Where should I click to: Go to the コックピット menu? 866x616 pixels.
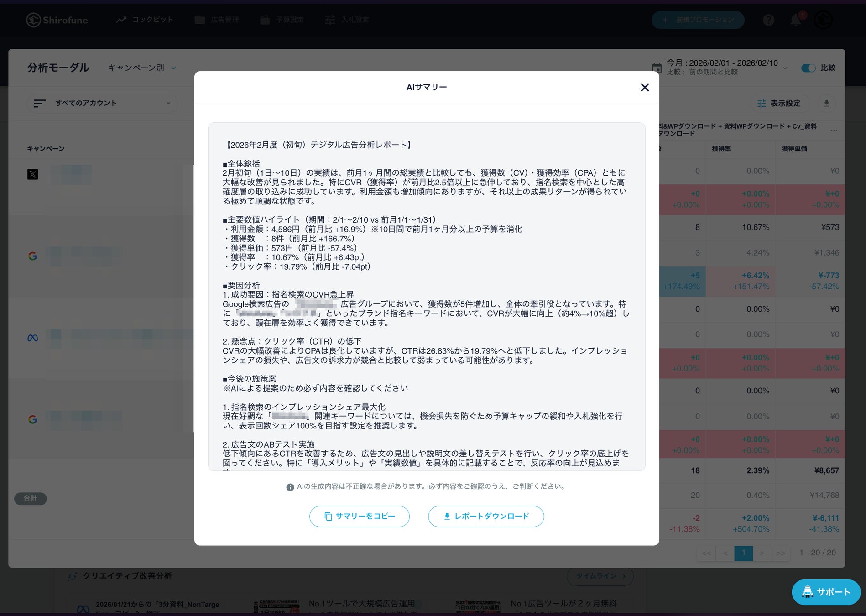(145, 20)
